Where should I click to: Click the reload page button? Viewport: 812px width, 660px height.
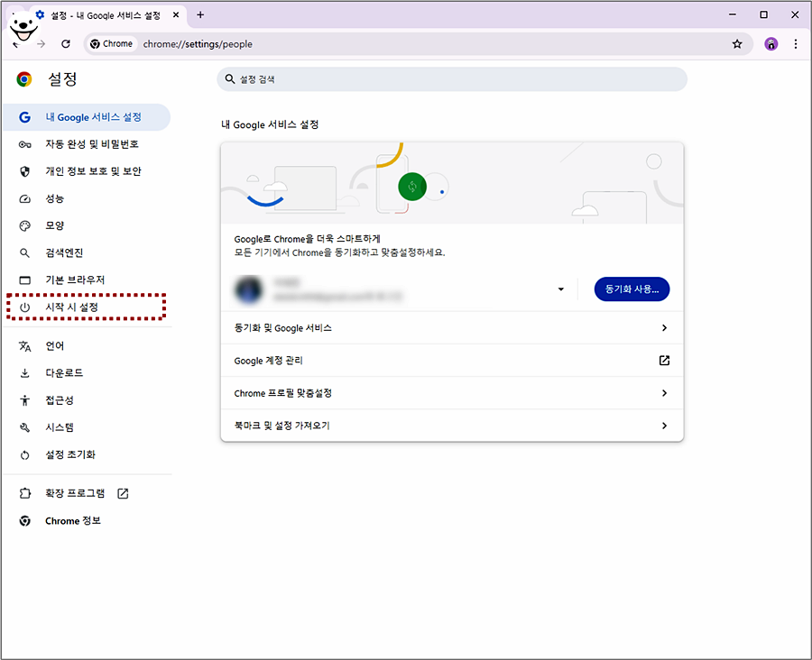coord(66,44)
